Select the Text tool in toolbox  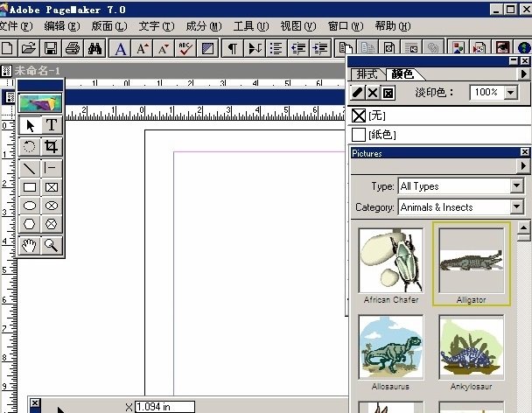pos(52,126)
